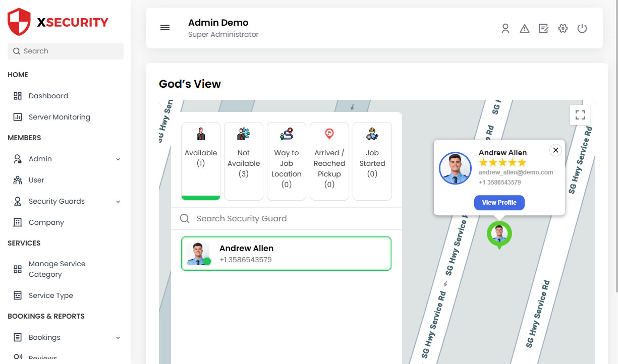Select the Available (1) status tab
The image size is (618, 364).
click(x=201, y=161)
